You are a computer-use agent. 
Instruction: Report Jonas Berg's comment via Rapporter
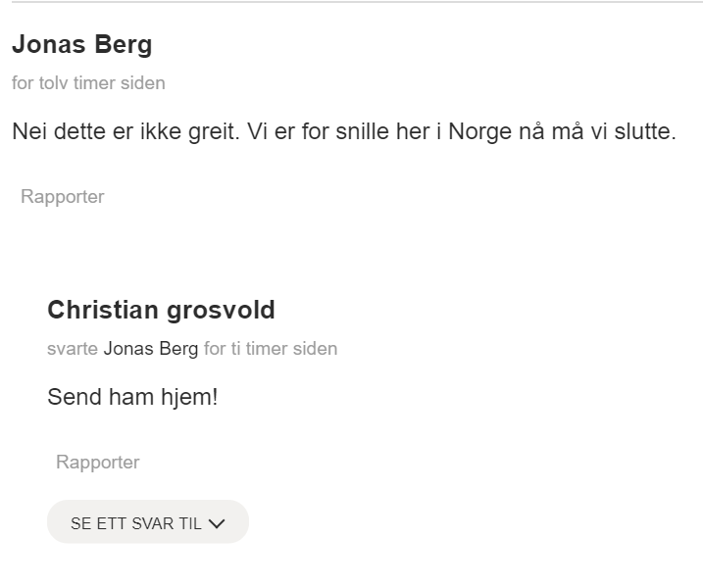[x=62, y=196]
